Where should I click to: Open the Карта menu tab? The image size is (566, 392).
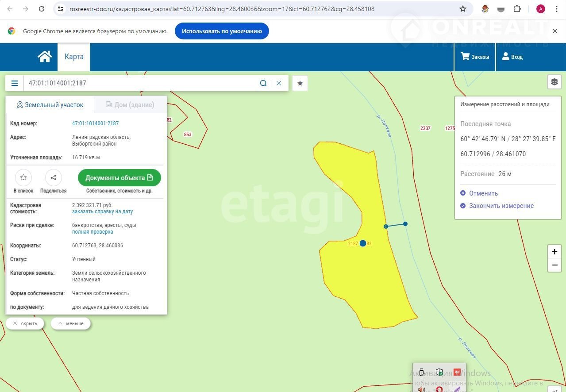pyautogui.click(x=74, y=57)
